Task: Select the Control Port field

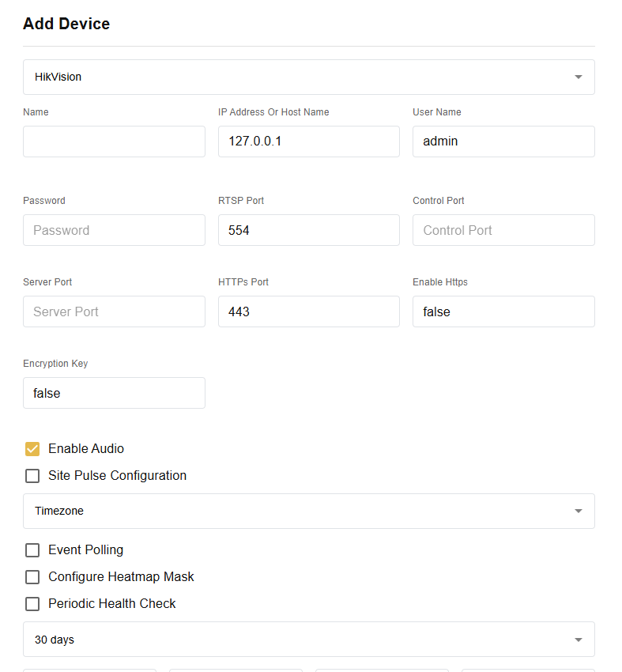Action: pos(503,230)
